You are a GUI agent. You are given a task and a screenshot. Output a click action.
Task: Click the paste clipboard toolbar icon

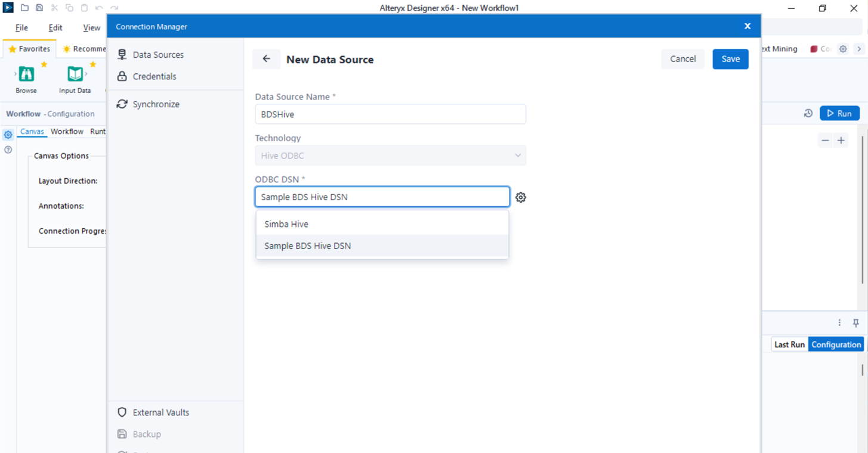84,8
